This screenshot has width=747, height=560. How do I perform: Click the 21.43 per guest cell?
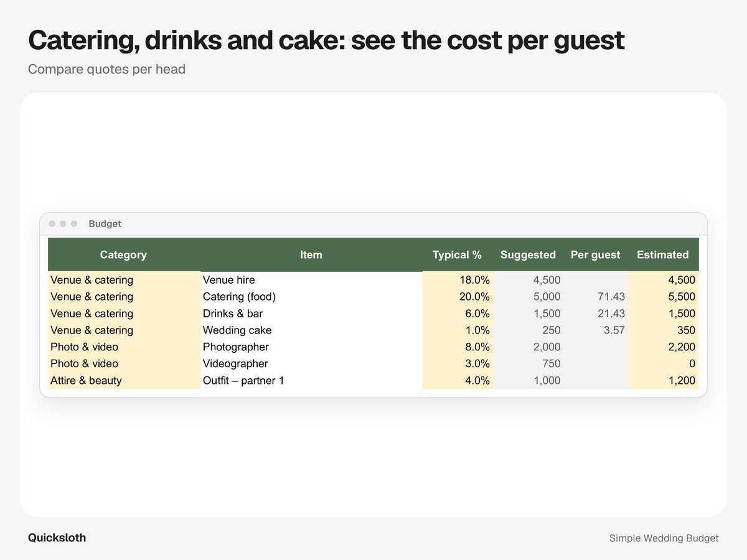[x=596, y=314]
